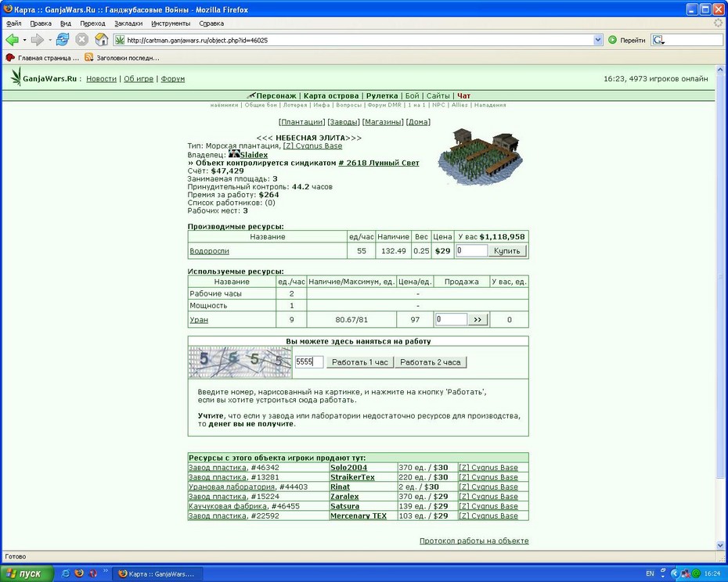
Task: Open the Уран resource link
Action: [199, 320]
